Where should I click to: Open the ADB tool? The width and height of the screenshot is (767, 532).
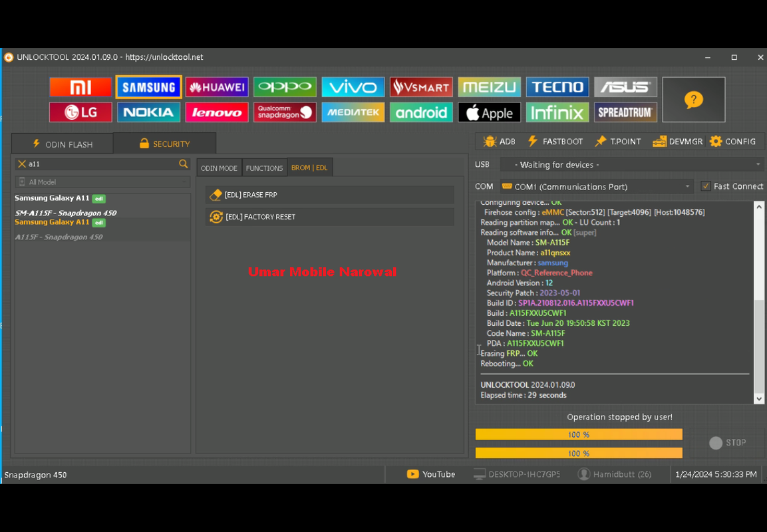coord(499,141)
